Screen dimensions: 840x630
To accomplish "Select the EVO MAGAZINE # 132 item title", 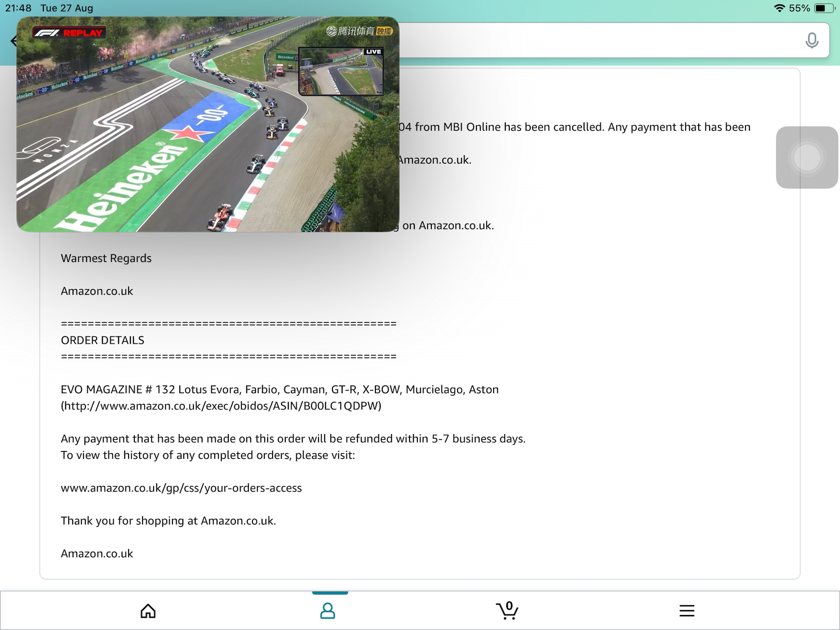I will coord(280,389).
